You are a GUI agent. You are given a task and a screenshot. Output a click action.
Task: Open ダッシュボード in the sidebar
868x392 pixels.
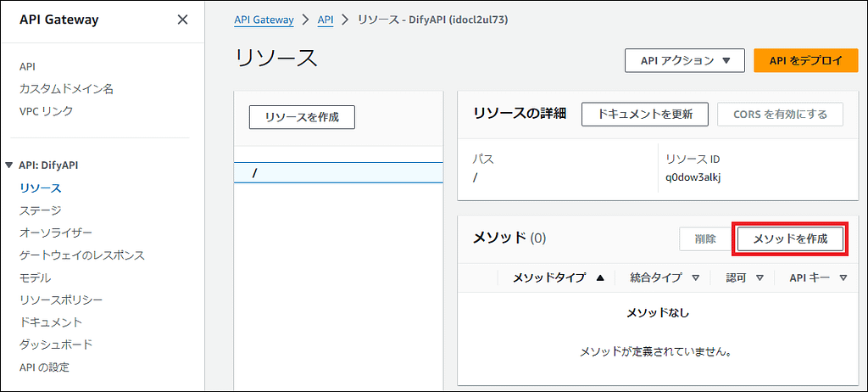[55, 344]
